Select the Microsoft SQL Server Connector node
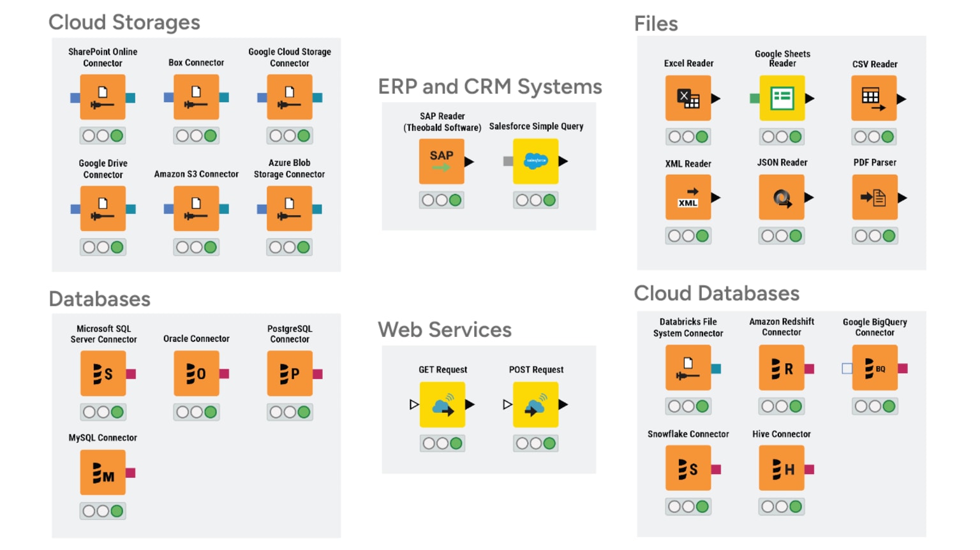This screenshot has height=550, width=980. click(103, 374)
